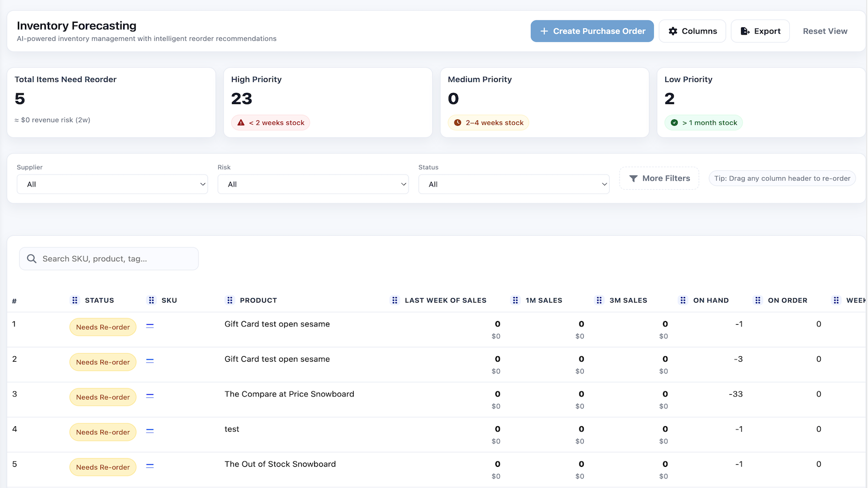
Task: Click the clock icon on Medium Priority card
Action: pos(457,123)
